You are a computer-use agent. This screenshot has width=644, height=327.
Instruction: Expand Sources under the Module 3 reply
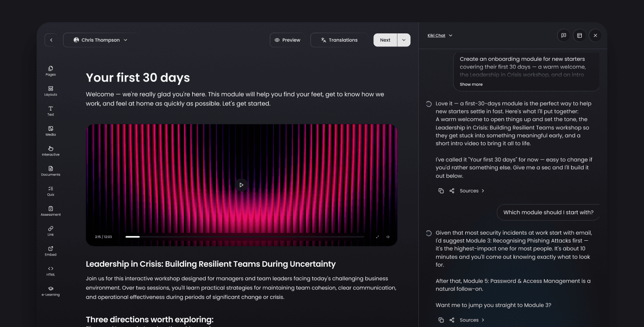(x=472, y=320)
